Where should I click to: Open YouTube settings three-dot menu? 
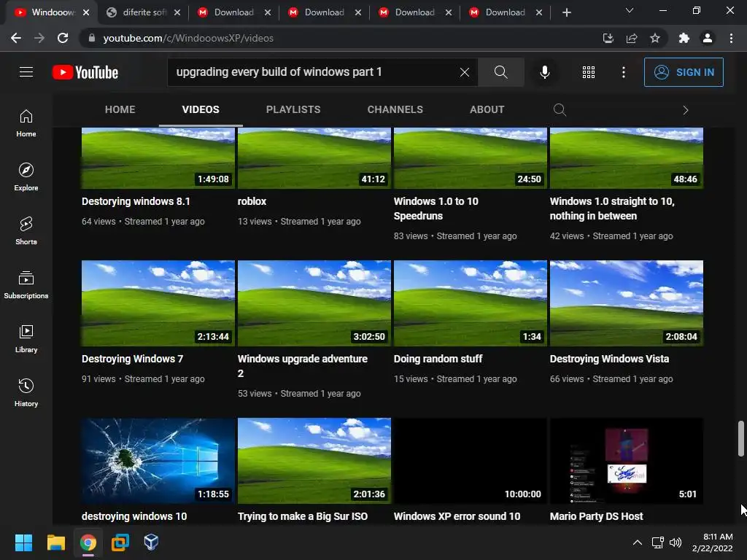pos(623,72)
